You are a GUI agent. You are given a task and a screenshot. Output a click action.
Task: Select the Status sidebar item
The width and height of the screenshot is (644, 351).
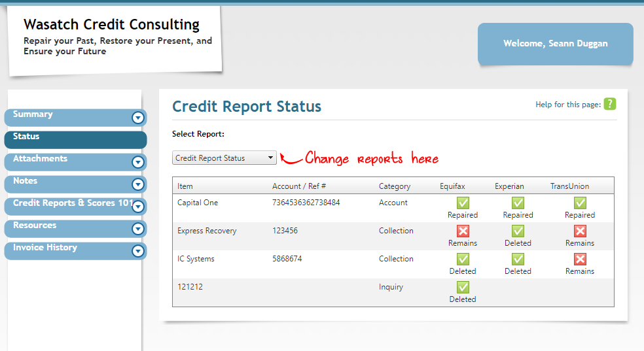(75, 140)
